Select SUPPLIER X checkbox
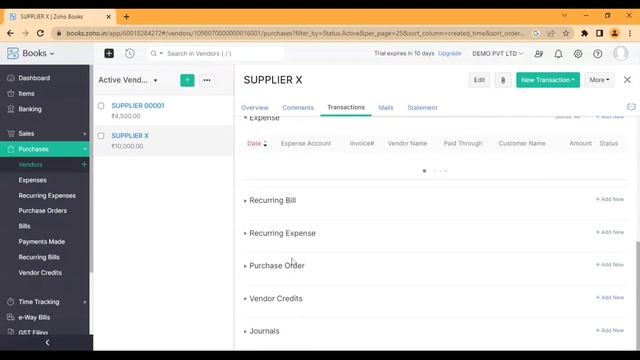Viewport: 640px width, 360px height. tap(101, 136)
